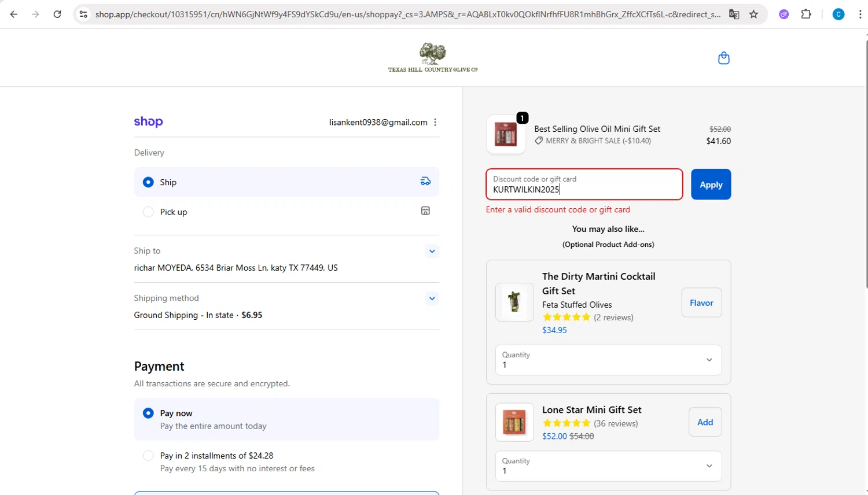Click the Shop logo

(149, 121)
